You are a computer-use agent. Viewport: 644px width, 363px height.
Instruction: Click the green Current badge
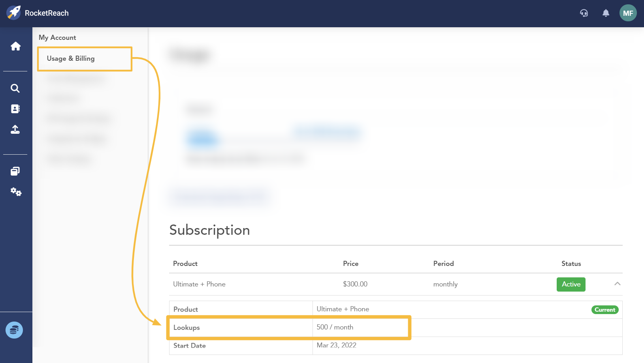tap(605, 310)
